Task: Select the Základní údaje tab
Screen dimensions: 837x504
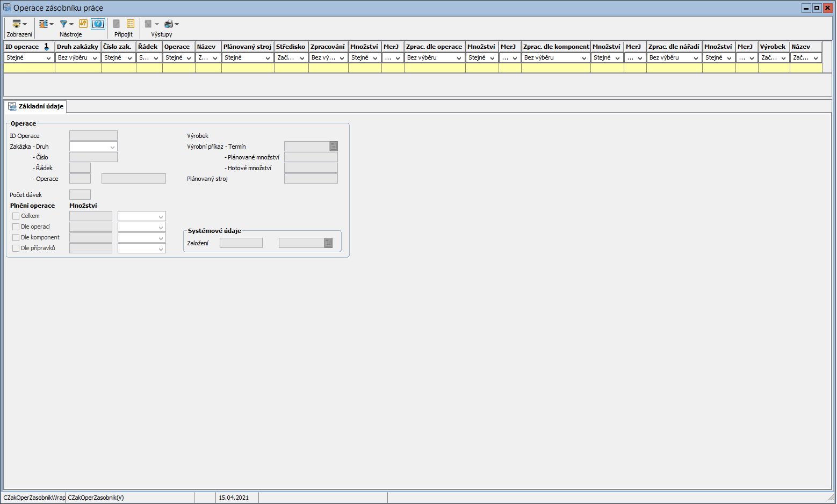Action: [x=36, y=106]
